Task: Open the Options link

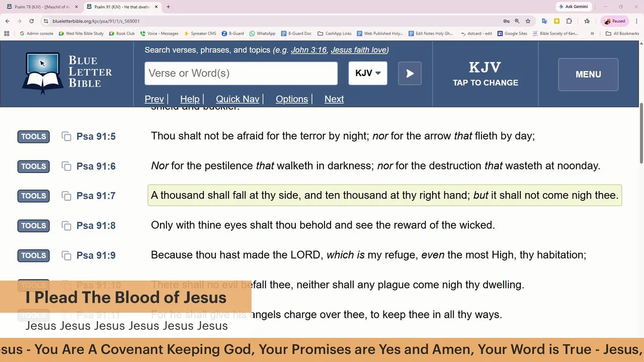Action: 292,99
